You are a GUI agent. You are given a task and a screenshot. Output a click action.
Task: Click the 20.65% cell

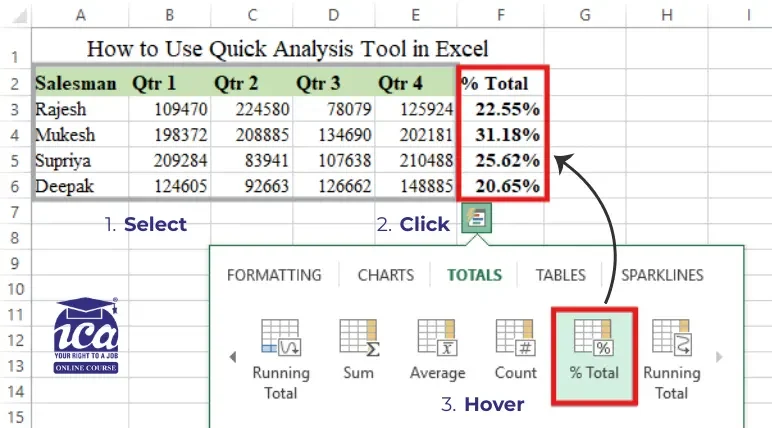tap(502, 186)
